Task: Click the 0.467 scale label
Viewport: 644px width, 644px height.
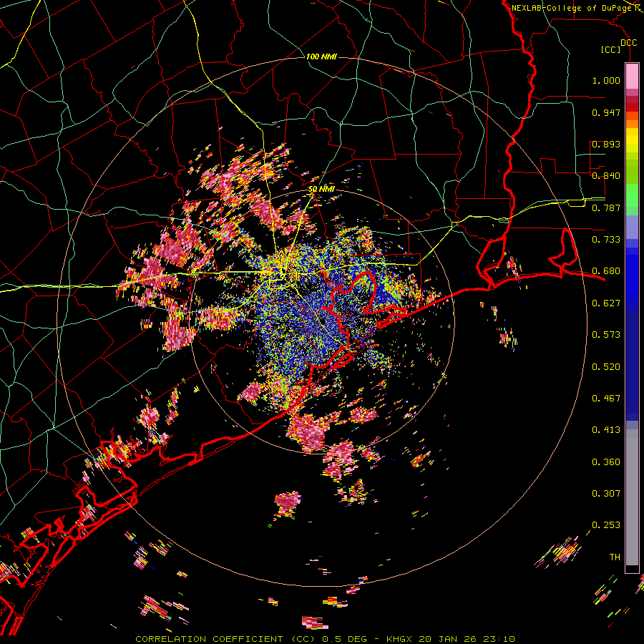Action: [x=606, y=399]
